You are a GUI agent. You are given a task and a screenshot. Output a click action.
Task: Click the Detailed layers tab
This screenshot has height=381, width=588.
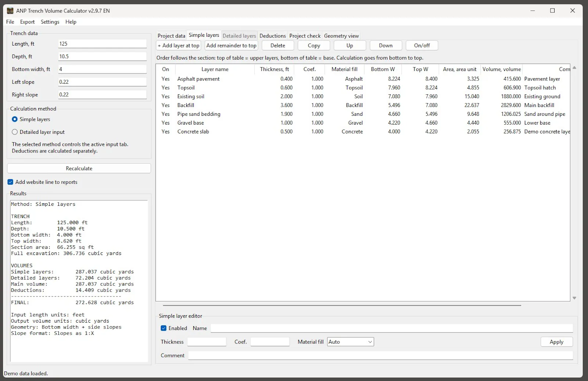pyautogui.click(x=239, y=36)
